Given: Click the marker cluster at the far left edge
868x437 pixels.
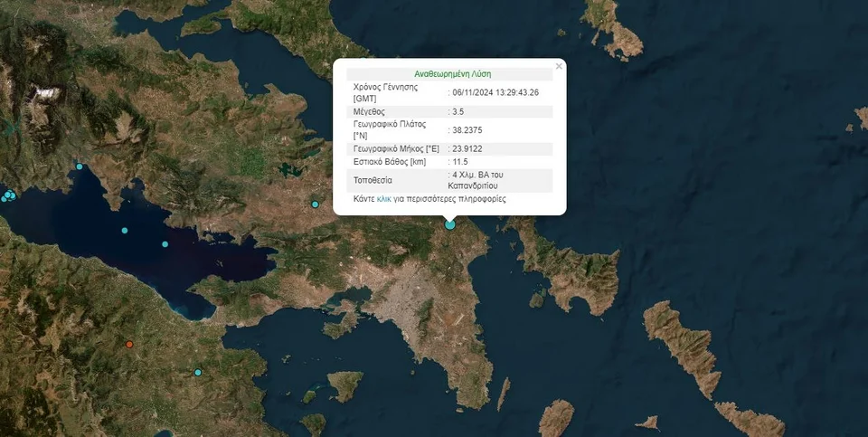Looking at the screenshot, I should point(8,195).
